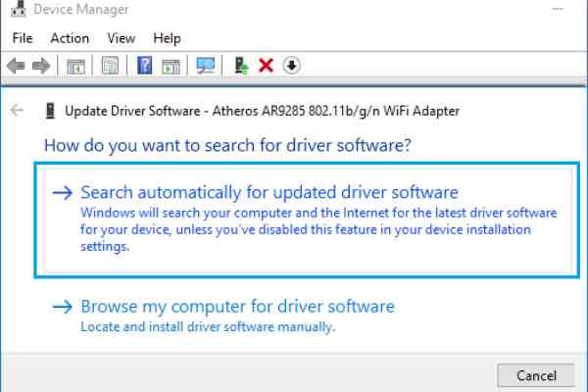Click the 'How do you want to search' heading
This screenshot has width=588, height=392.
pos(227,146)
